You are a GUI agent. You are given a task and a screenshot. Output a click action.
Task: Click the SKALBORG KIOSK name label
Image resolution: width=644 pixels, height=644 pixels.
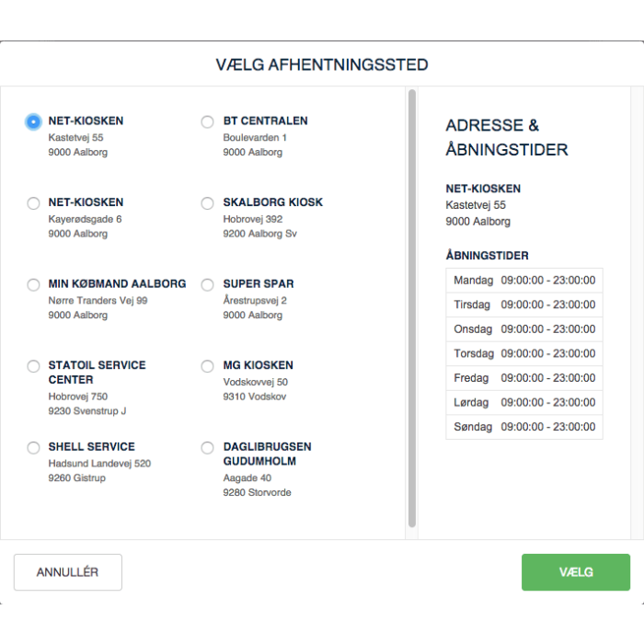(272, 202)
